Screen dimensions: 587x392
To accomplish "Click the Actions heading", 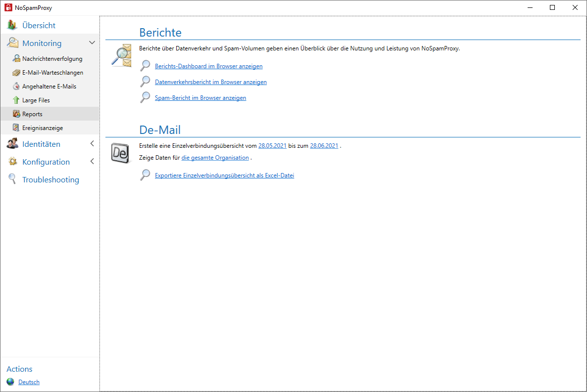I will click(x=19, y=369).
